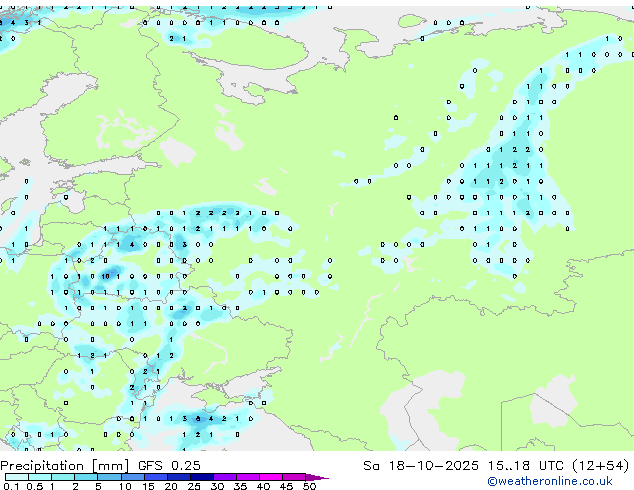Screen dimensions: 634x490
Task: Click the '10' precipitation value on map
Action: [x=106, y=277]
